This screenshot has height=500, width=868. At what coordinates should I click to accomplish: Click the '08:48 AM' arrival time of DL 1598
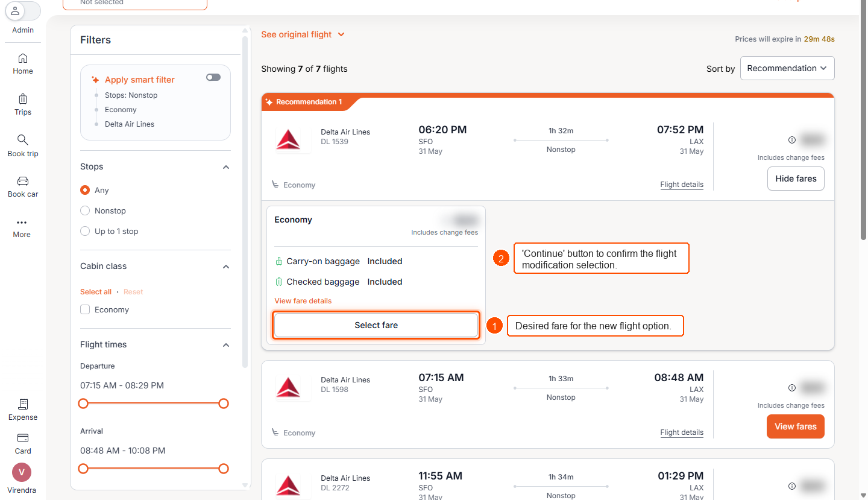tap(679, 378)
